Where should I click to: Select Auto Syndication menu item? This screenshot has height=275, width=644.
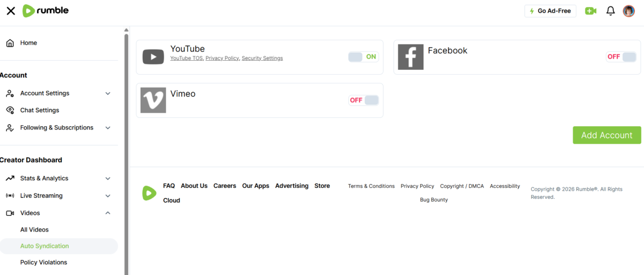(59, 246)
